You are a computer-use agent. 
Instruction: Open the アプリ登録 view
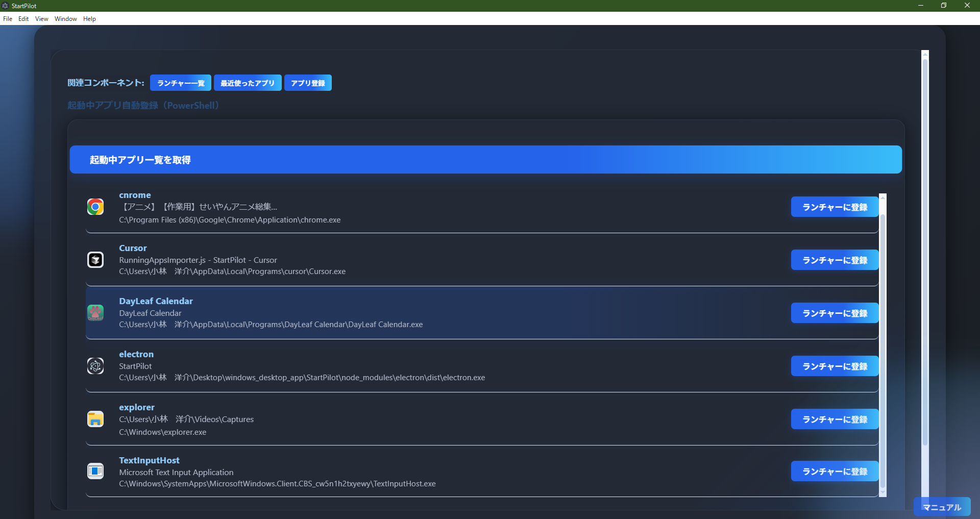[308, 82]
